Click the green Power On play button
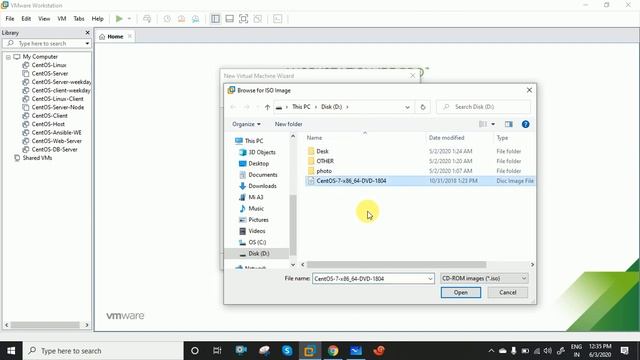 tap(119, 19)
